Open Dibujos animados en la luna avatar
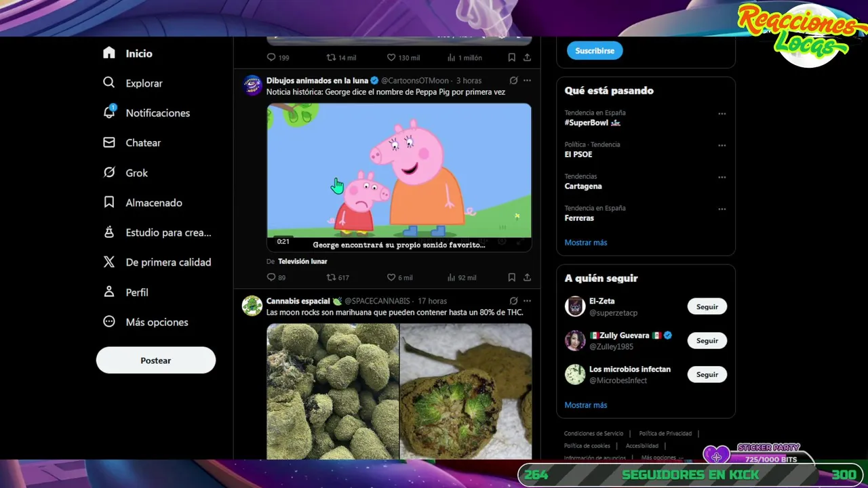Screen dimensions: 868x488 click(x=252, y=85)
